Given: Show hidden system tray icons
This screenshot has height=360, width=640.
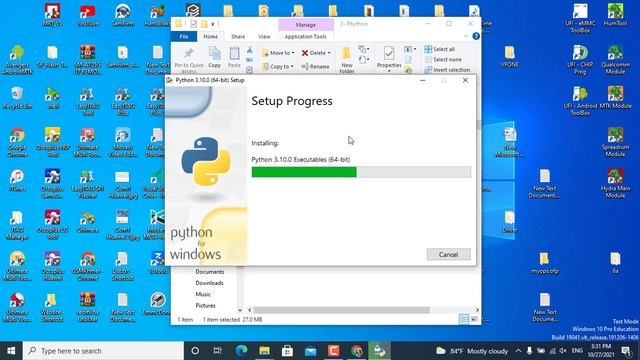Looking at the screenshot, I should pos(518,351).
